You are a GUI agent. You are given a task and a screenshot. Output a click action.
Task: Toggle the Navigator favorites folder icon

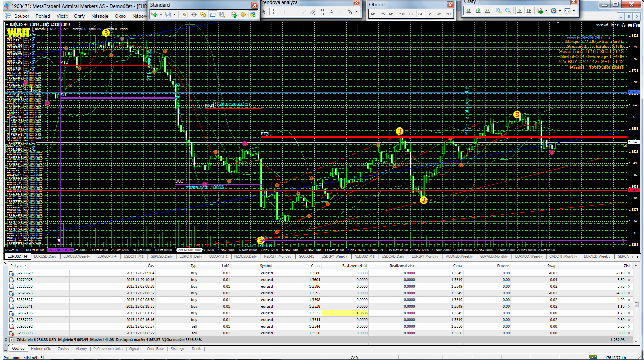(x=203, y=14)
